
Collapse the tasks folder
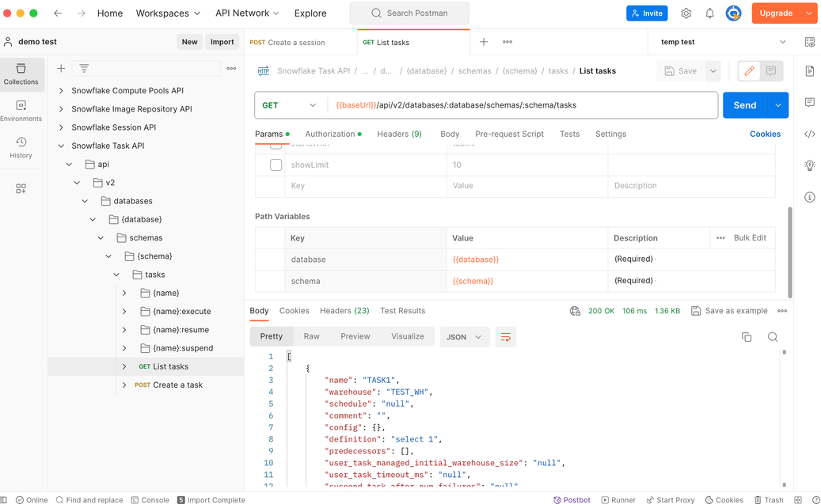tap(116, 275)
